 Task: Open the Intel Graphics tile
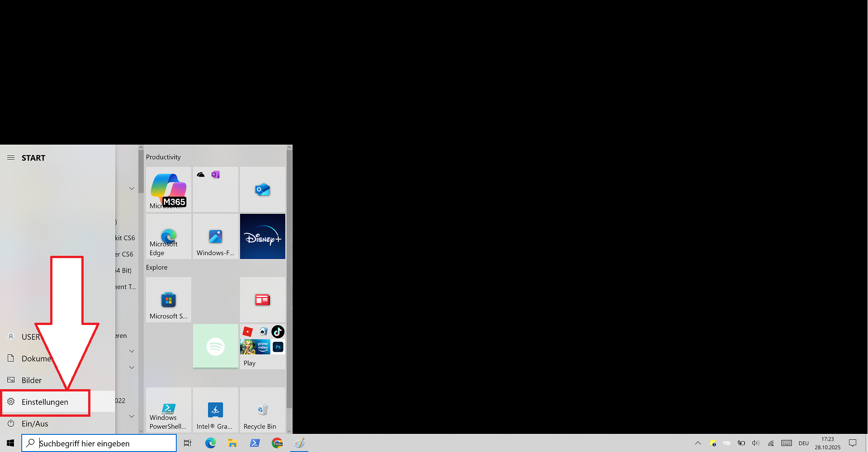coord(215,410)
